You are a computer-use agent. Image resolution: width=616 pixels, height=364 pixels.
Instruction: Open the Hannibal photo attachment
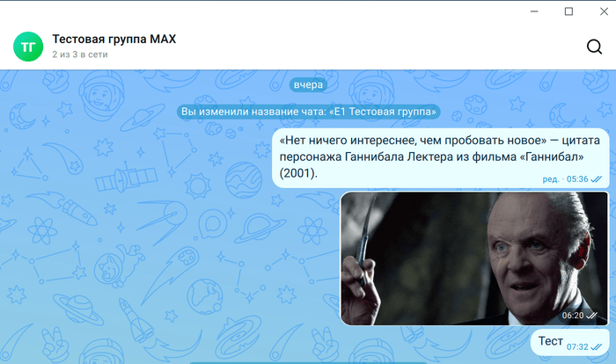click(474, 258)
